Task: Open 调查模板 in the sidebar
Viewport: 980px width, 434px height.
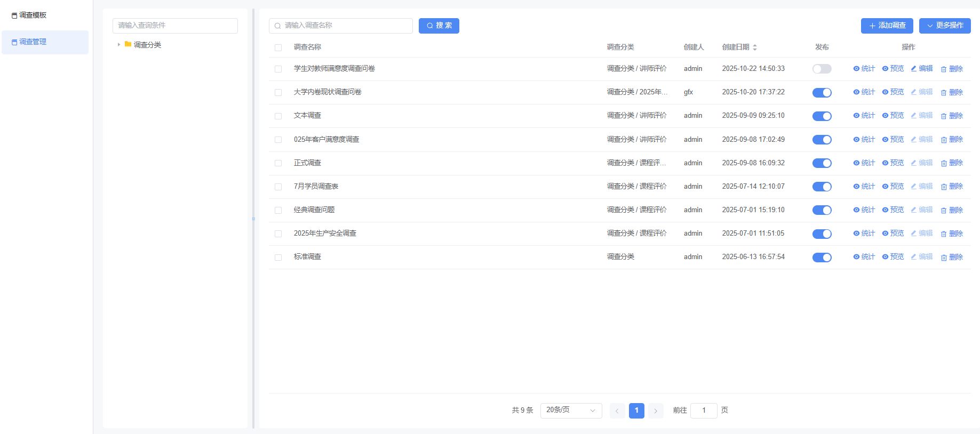Action: tap(45, 15)
